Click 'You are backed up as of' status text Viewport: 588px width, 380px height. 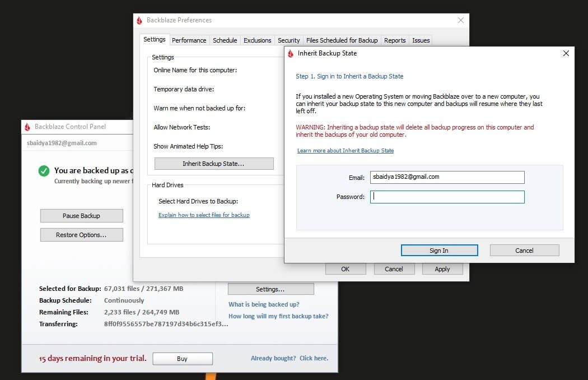pos(94,170)
